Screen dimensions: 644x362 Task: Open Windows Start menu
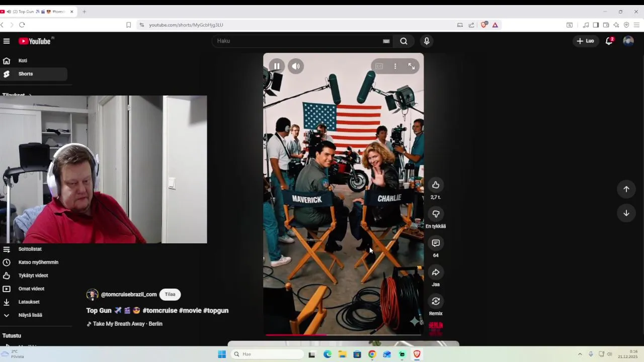coord(222,354)
